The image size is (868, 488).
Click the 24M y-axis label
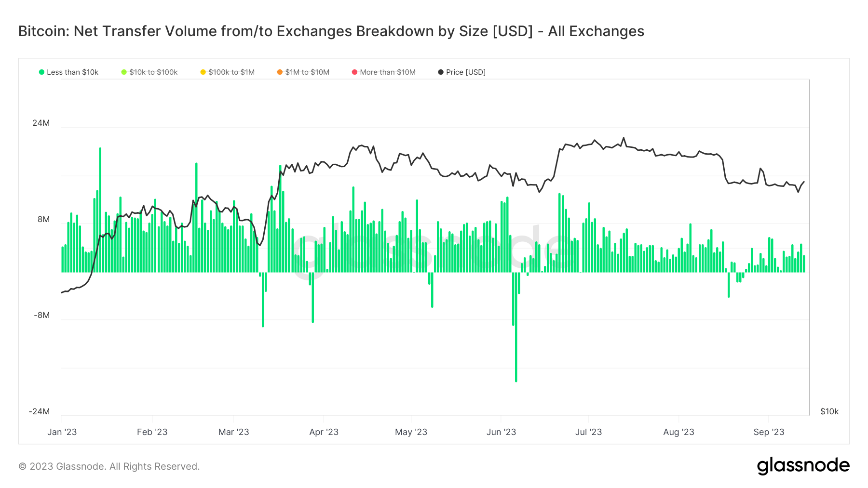pyautogui.click(x=41, y=123)
